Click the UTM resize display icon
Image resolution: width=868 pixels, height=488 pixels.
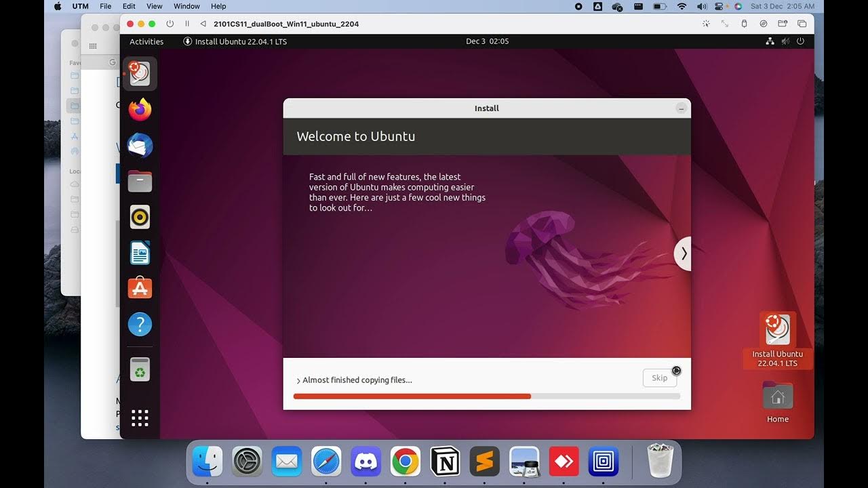coord(725,24)
